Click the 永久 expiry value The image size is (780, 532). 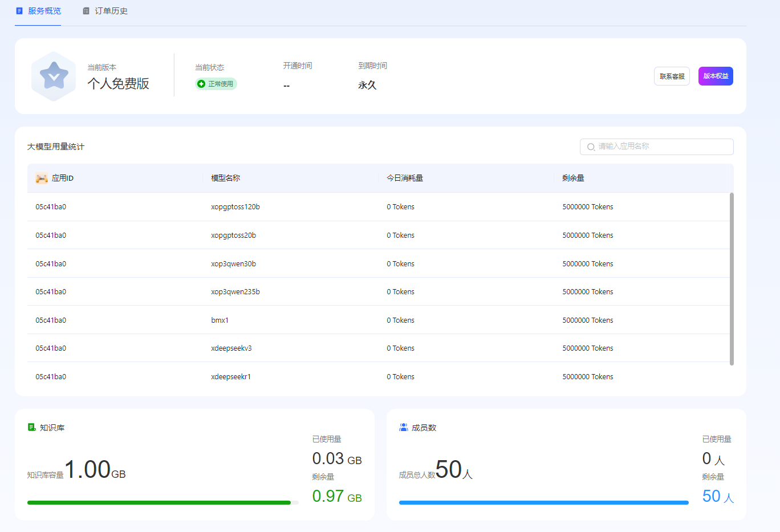coord(367,85)
